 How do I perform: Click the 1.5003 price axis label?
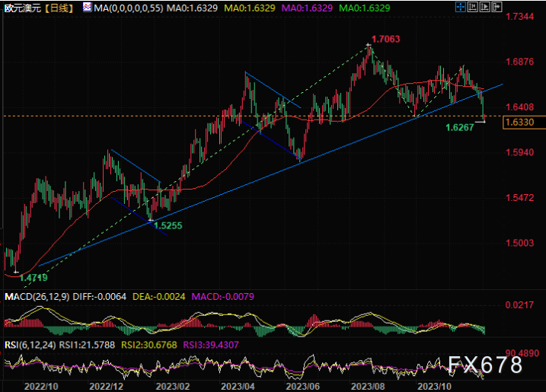coord(519,243)
